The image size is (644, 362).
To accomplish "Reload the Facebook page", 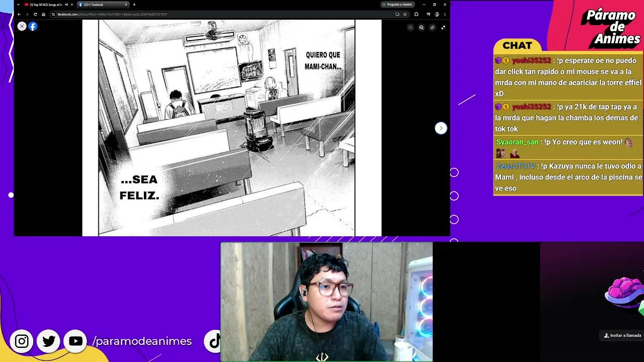I will pos(35,14).
